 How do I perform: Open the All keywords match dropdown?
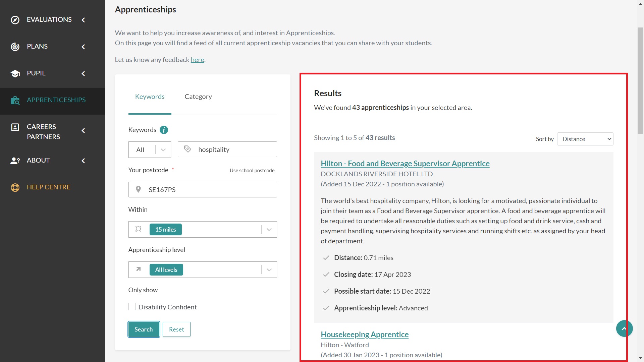[x=150, y=149]
